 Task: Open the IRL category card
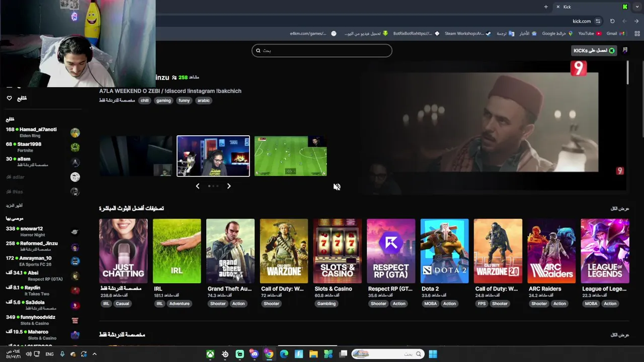point(177,251)
